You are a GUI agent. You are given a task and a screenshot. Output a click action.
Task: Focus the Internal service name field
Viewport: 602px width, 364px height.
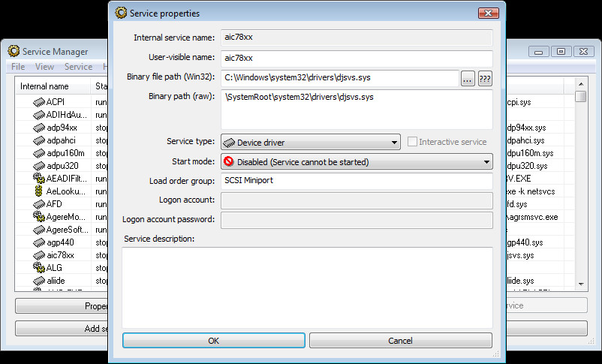(x=357, y=38)
